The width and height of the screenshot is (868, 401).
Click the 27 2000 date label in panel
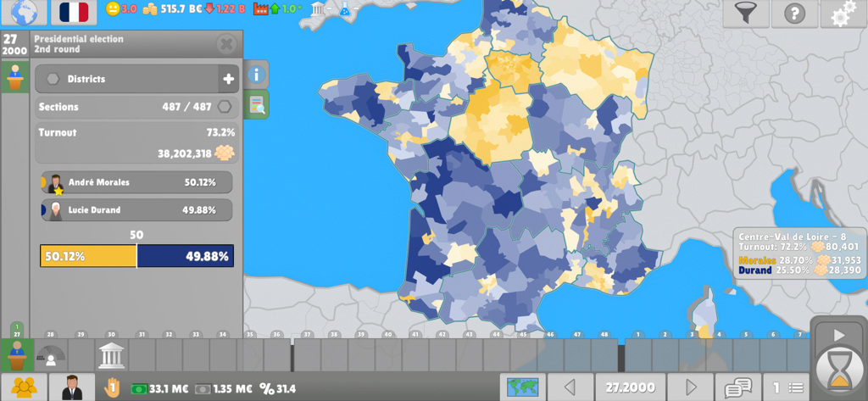pyautogui.click(x=14, y=44)
